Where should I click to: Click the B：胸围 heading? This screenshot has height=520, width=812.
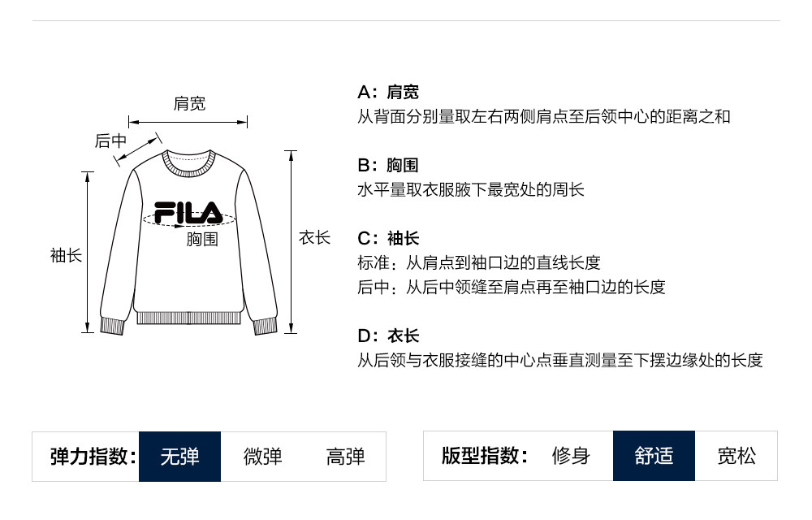pyautogui.click(x=388, y=165)
